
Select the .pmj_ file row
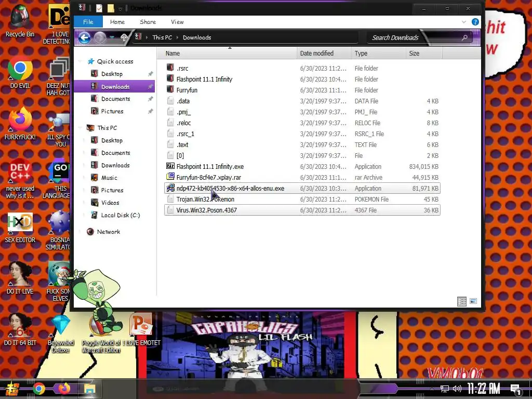302,112
